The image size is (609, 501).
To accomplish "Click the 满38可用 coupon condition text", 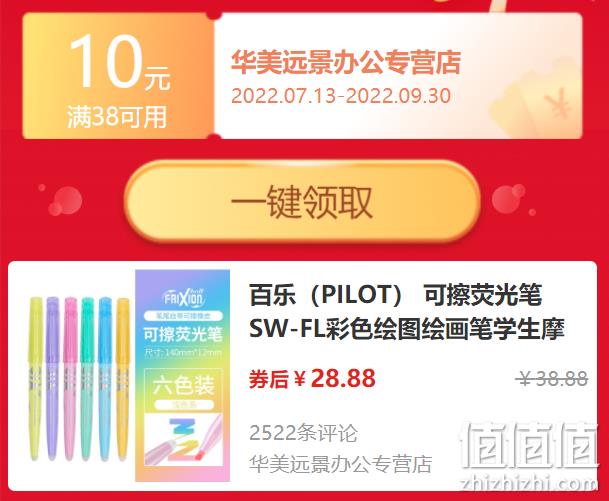I will pyautogui.click(x=117, y=117).
